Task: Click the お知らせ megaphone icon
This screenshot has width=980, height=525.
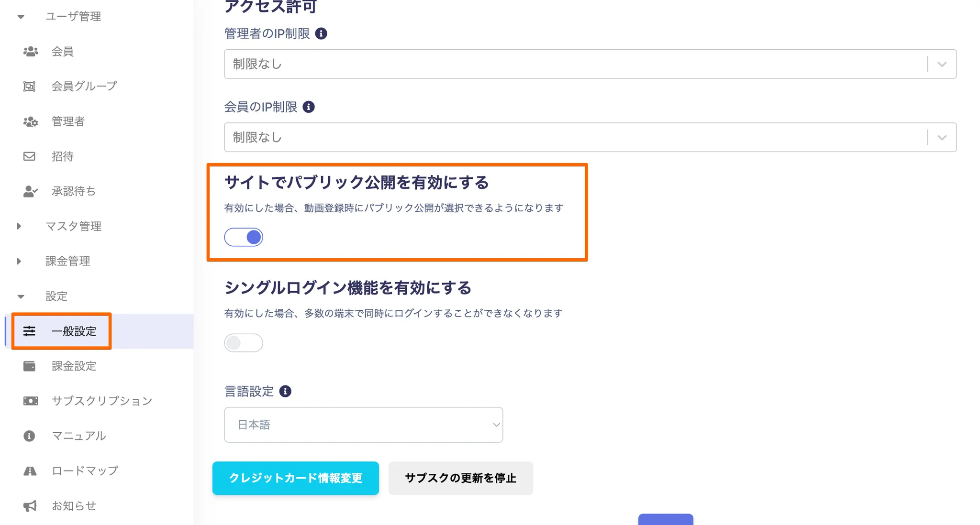Action: [30, 506]
